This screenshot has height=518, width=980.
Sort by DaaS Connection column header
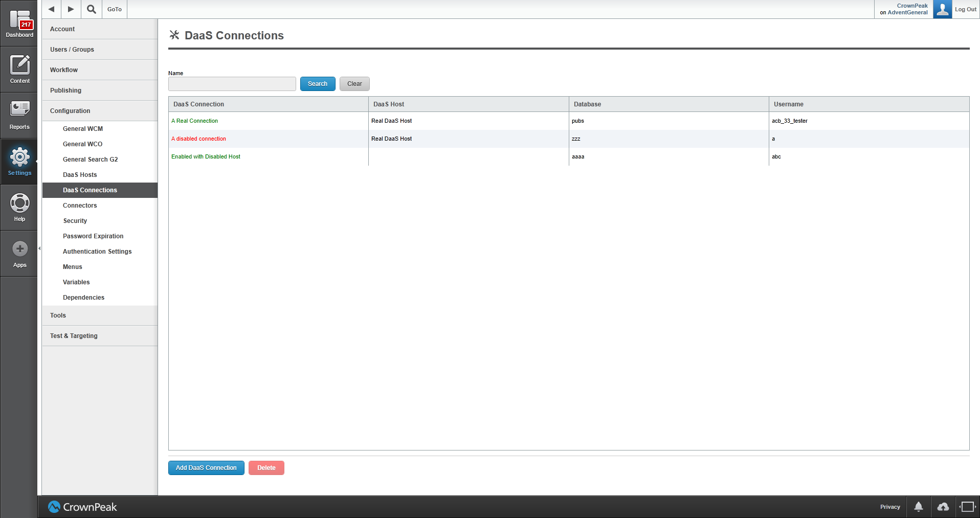pyautogui.click(x=269, y=104)
